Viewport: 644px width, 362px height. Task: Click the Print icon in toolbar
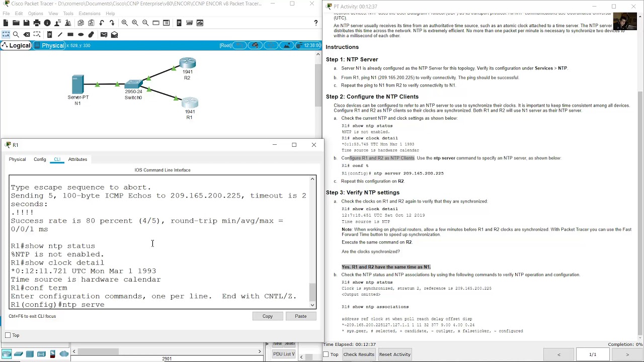(x=37, y=23)
